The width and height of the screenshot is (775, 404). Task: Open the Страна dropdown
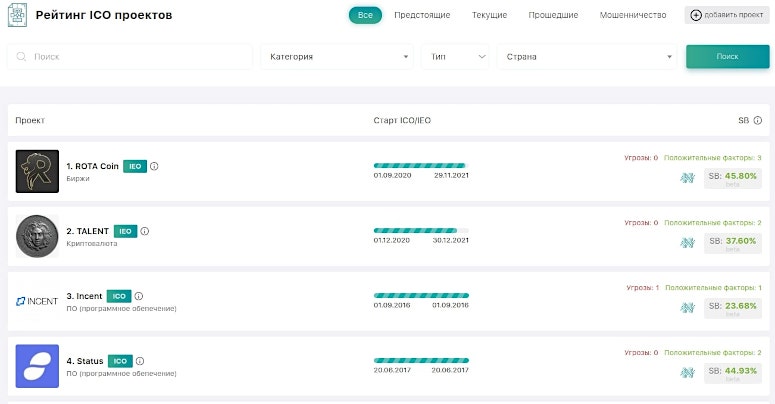click(587, 56)
